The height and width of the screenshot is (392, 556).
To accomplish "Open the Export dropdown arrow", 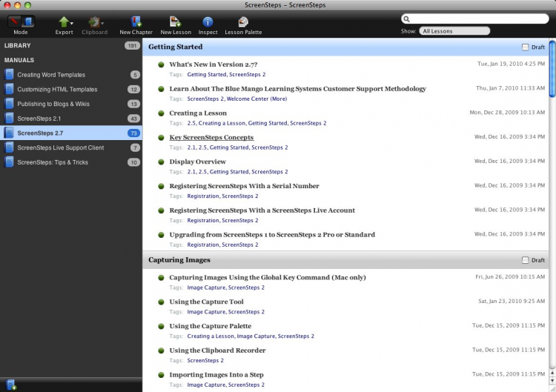I will click(72, 24).
